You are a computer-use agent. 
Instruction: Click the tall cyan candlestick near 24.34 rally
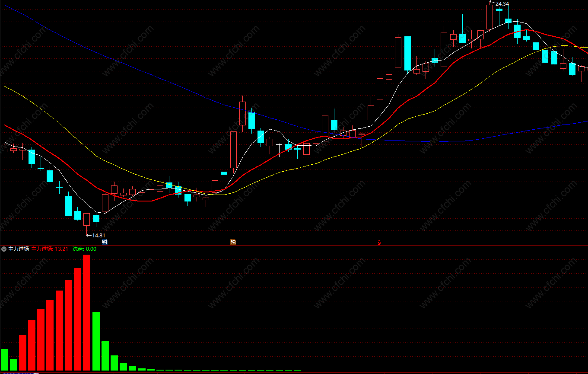coord(407,53)
